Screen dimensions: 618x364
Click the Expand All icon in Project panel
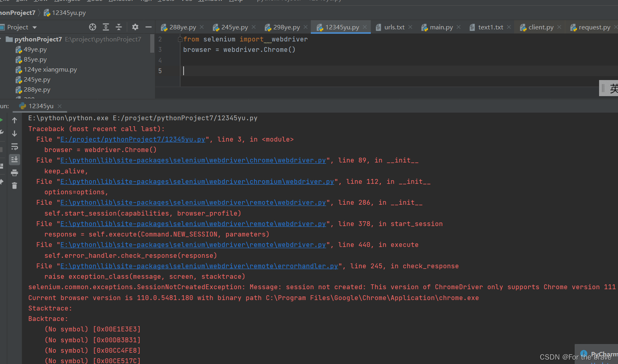pyautogui.click(x=106, y=27)
